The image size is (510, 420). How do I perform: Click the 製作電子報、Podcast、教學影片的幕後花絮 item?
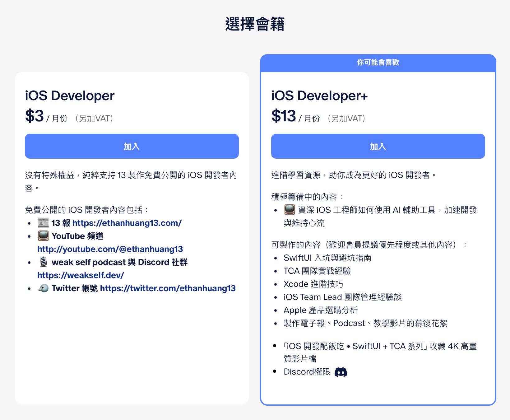[x=365, y=323]
